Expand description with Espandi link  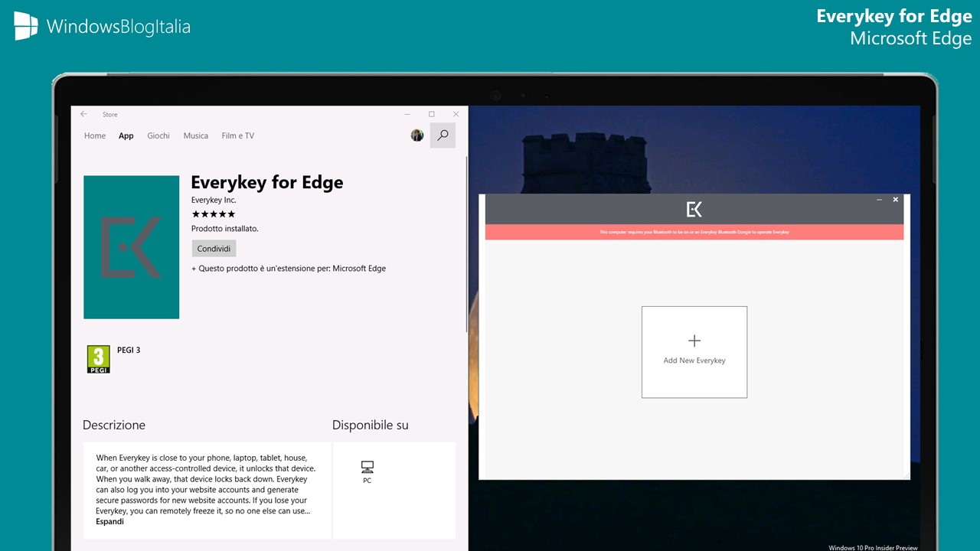pyautogui.click(x=109, y=522)
